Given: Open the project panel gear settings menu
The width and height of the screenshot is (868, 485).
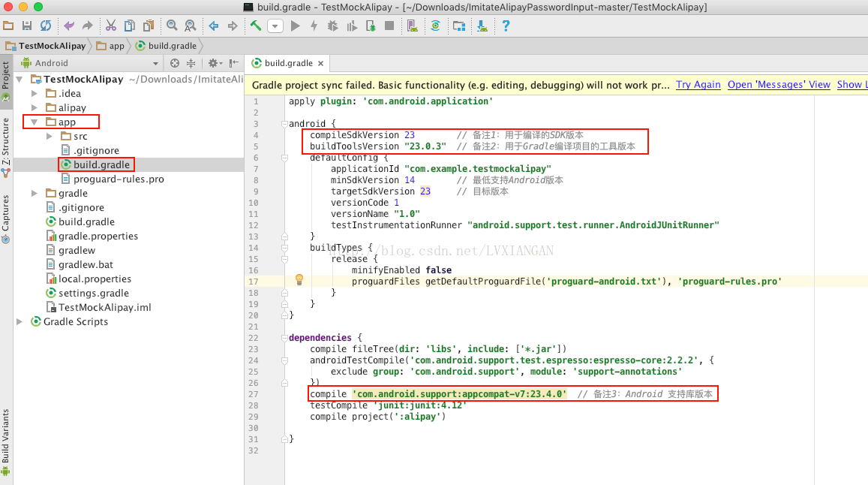Looking at the screenshot, I should point(215,63).
